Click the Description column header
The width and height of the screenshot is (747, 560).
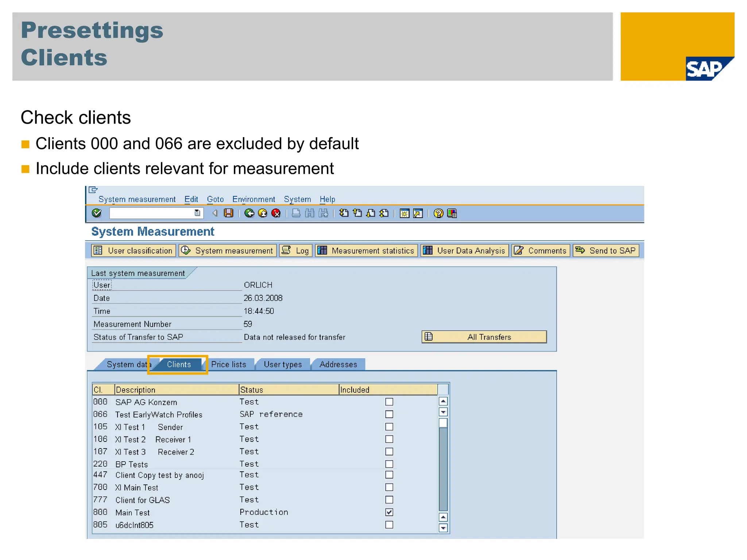177,390
